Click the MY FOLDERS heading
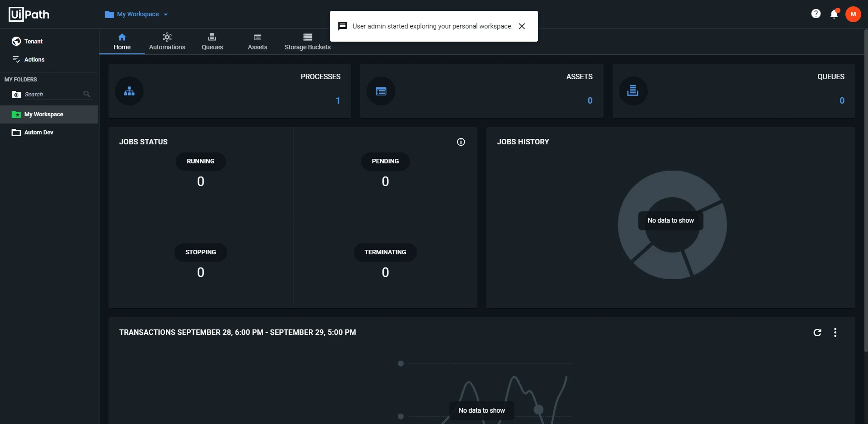The width and height of the screenshot is (868, 424). click(x=21, y=80)
